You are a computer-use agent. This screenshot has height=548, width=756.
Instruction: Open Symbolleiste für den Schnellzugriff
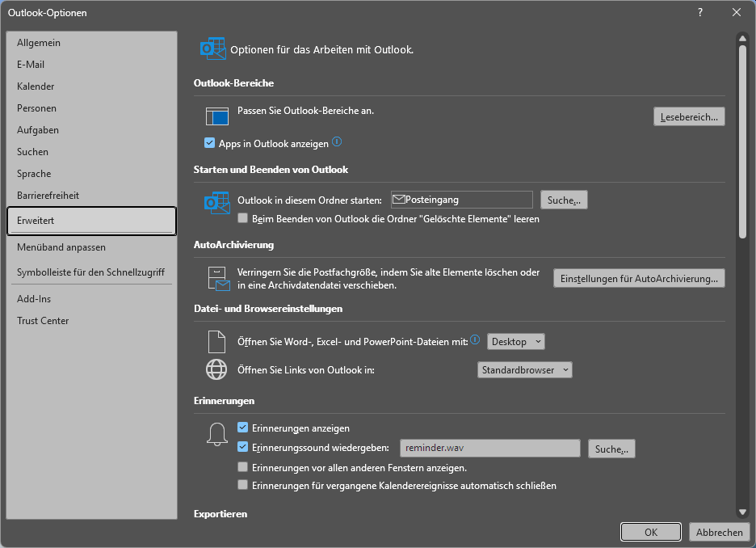point(91,272)
